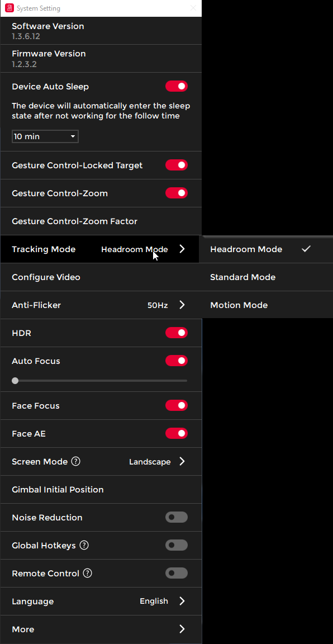Click the red app logo in title bar
The image size is (333, 644).
tap(9, 8)
